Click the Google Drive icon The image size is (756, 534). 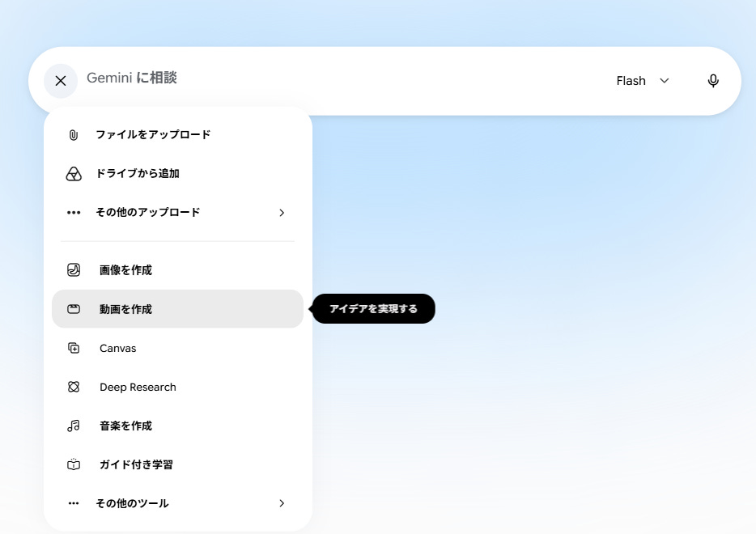point(74,173)
